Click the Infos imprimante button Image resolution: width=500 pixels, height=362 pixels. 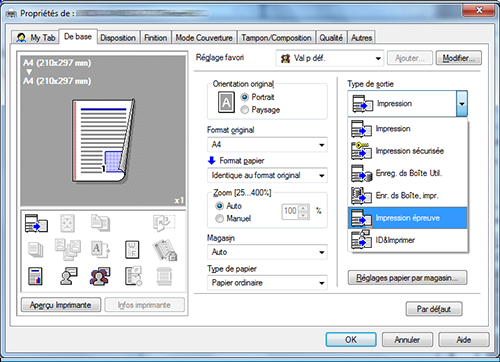pos(144,305)
